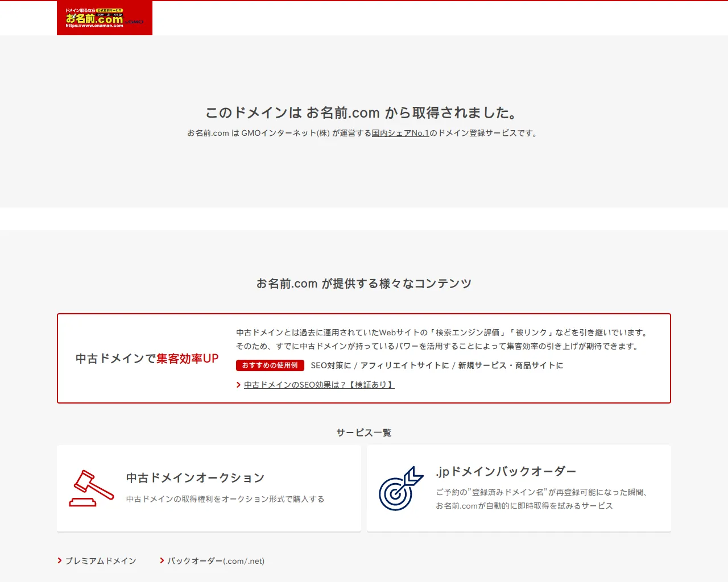The image size is (728, 582).
Task: Click the お名前.com logo in header
Action: pos(105,18)
